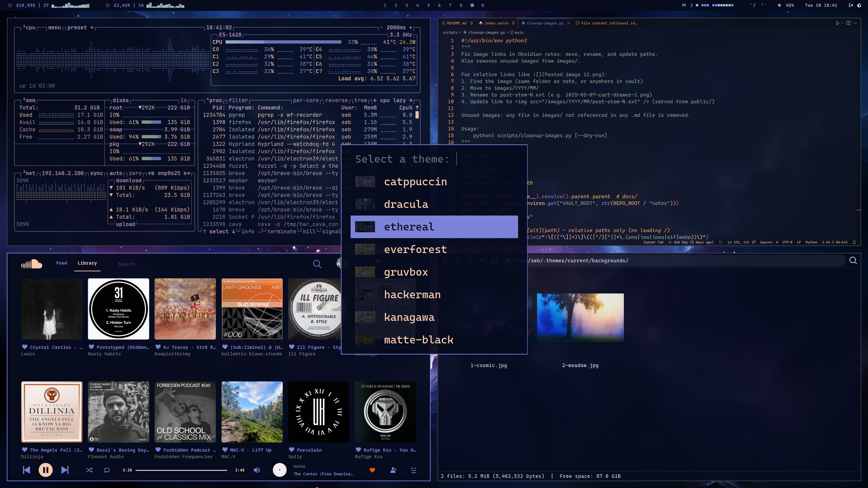Toggle repeat mode in the player
868x488 pixels.
point(107,470)
